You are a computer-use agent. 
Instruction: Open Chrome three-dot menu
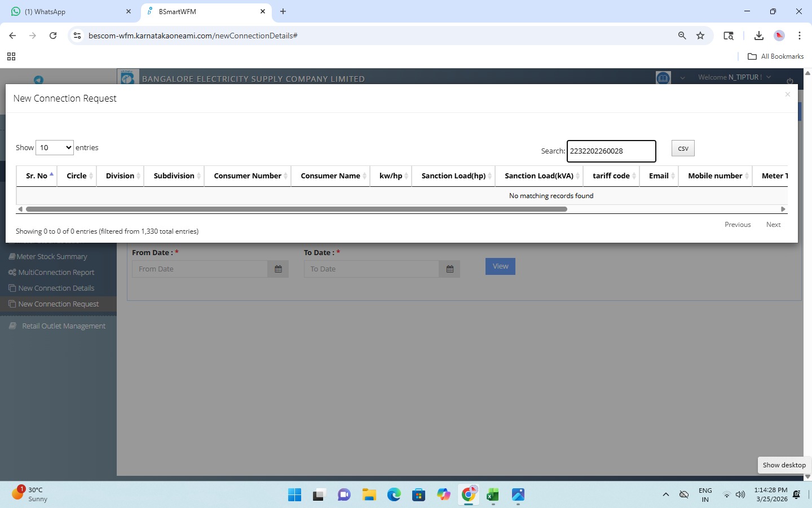[x=800, y=36]
